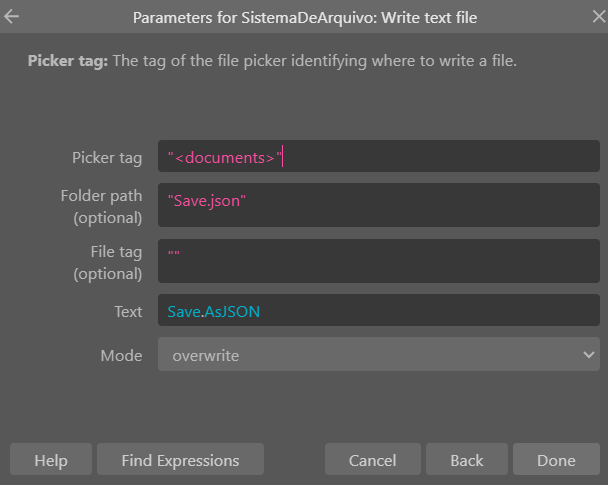Click the Picker tag input field
This screenshot has width=608, height=485.
pyautogui.click(x=379, y=156)
